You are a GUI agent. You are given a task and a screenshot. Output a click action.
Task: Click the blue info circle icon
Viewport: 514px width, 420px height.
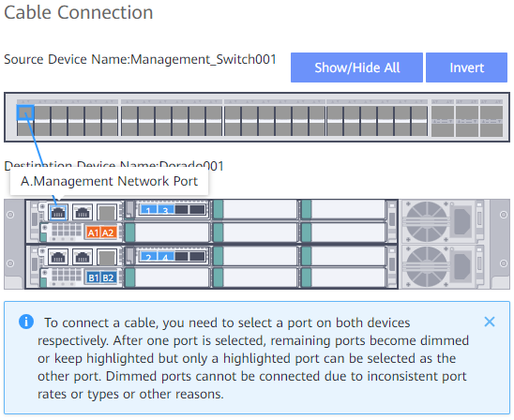pos(26,322)
